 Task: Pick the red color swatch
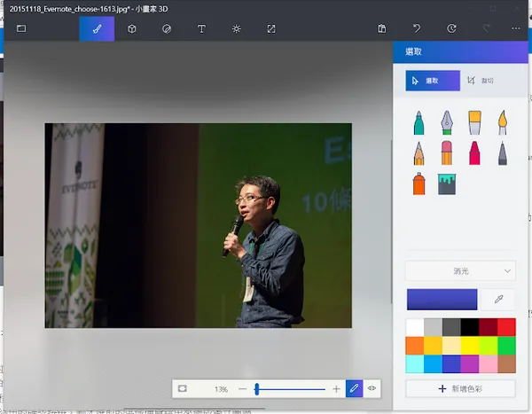[506, 325]
